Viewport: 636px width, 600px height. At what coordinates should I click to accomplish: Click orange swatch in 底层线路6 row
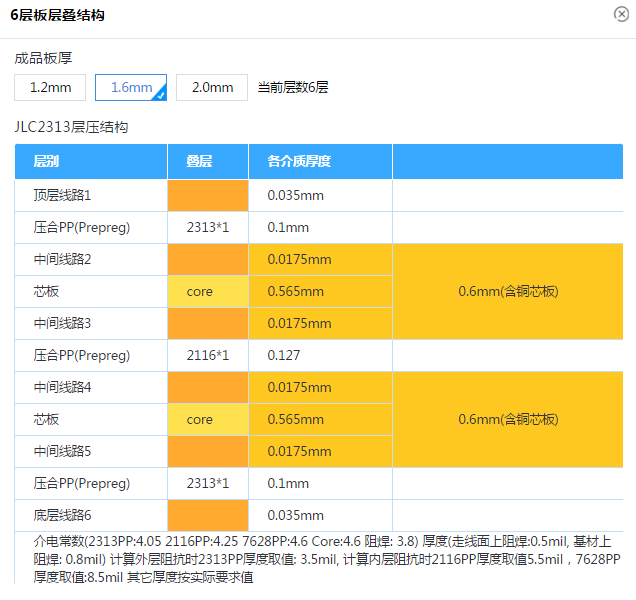208,515
